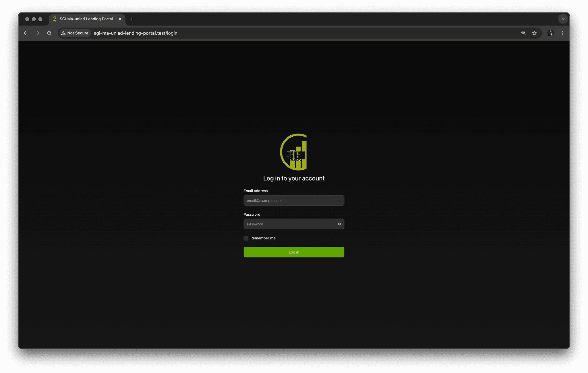
Task: Bookmark this page with the star
Action: coord(534,33)
